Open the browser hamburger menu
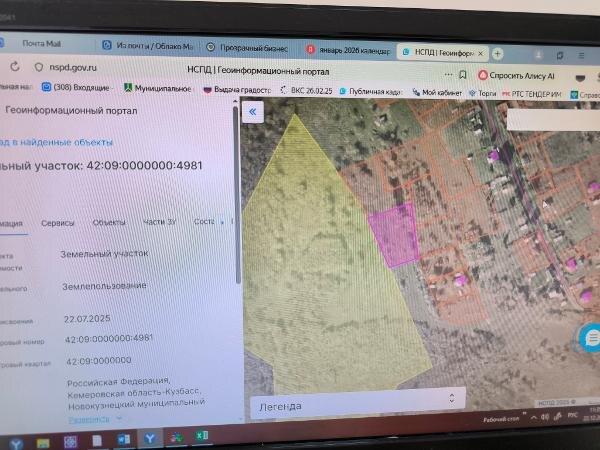 581,56
